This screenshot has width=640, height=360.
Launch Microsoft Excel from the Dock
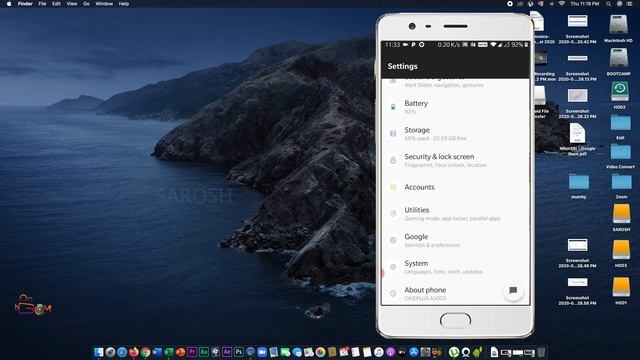click(169, 352)
